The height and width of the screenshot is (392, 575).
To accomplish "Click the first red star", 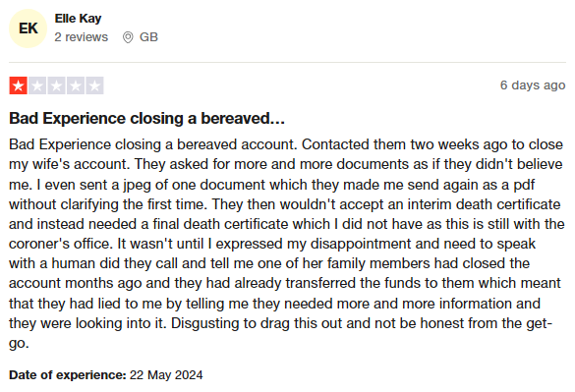I will point(18,85).
